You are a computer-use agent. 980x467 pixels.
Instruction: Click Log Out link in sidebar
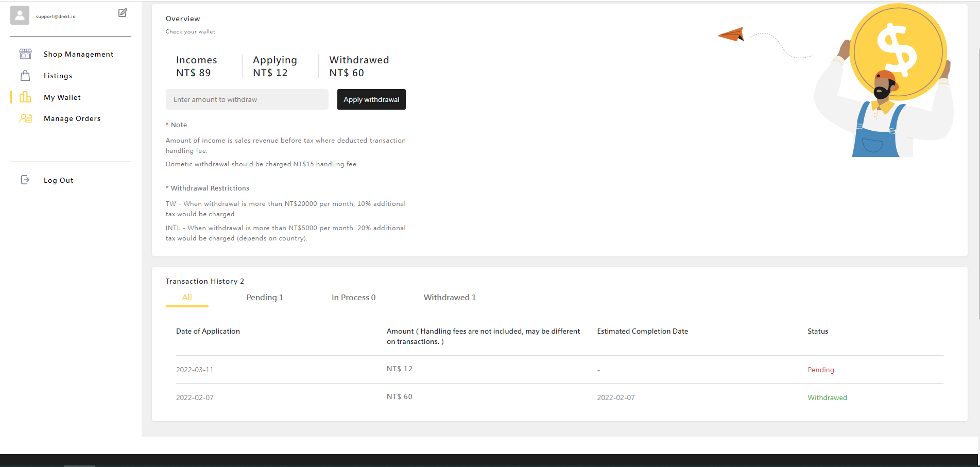58,180
